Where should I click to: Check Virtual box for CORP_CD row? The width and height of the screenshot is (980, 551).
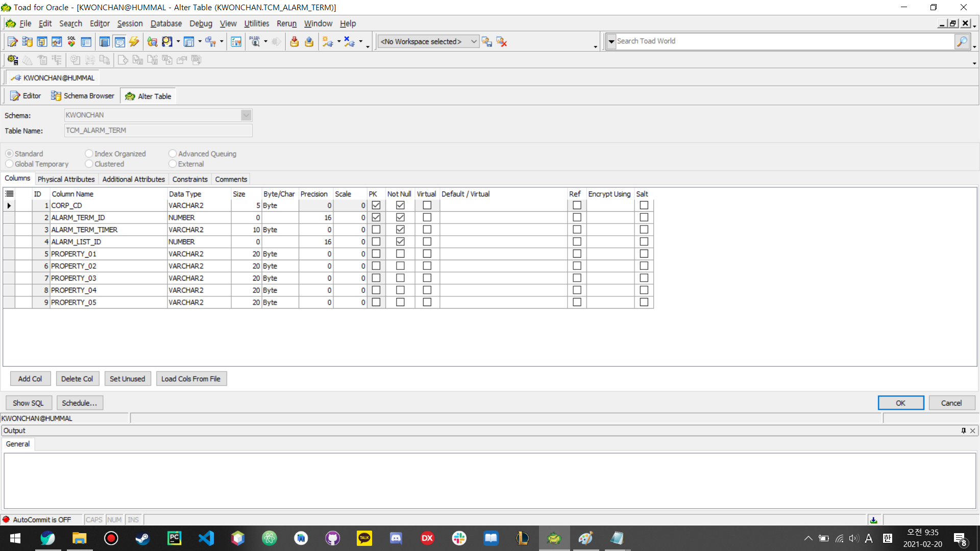tap(427, 205)
